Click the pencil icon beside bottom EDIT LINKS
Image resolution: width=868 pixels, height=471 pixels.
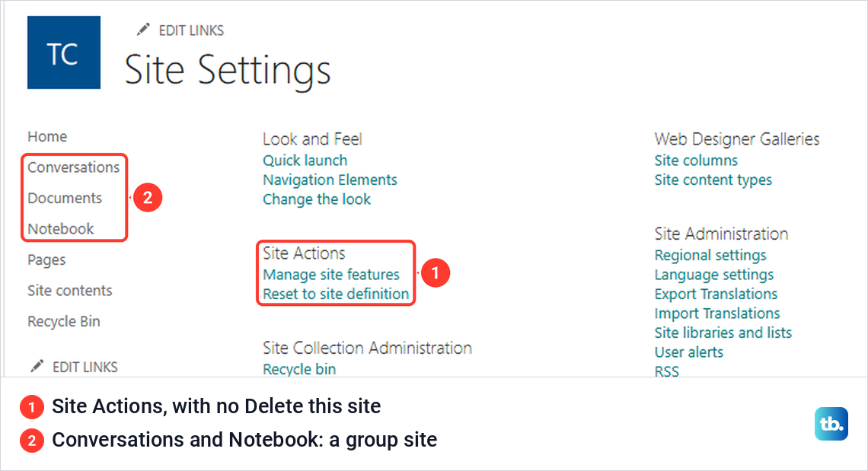pyautogui.click(x=37, y=366)
